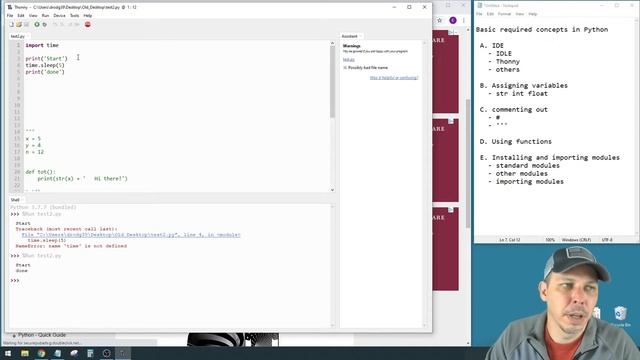Click on time.sleep(5) code line
The image size is (640, 360).
[45, 65]
